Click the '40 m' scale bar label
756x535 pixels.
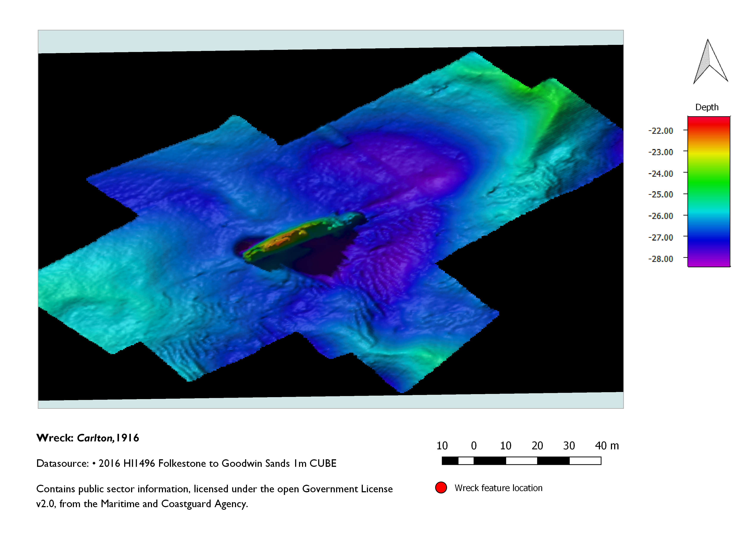[x=607, y=446]
